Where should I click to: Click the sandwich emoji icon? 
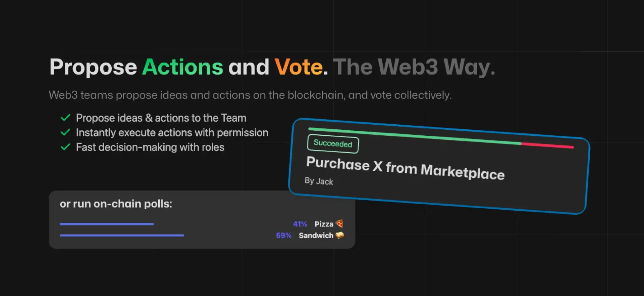340,236
